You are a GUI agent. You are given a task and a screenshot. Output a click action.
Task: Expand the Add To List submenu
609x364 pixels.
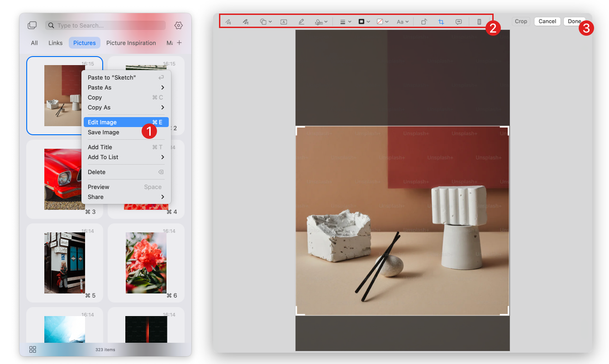tap(126, 157)
